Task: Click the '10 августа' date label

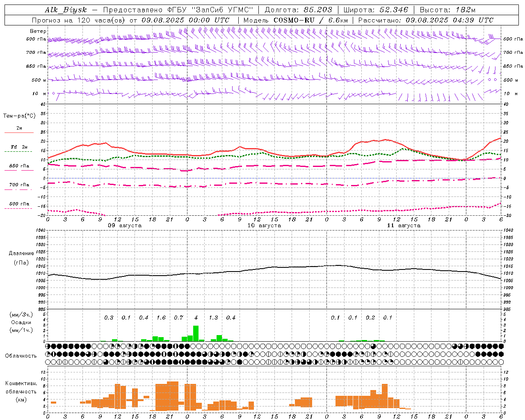Action: 264,226
